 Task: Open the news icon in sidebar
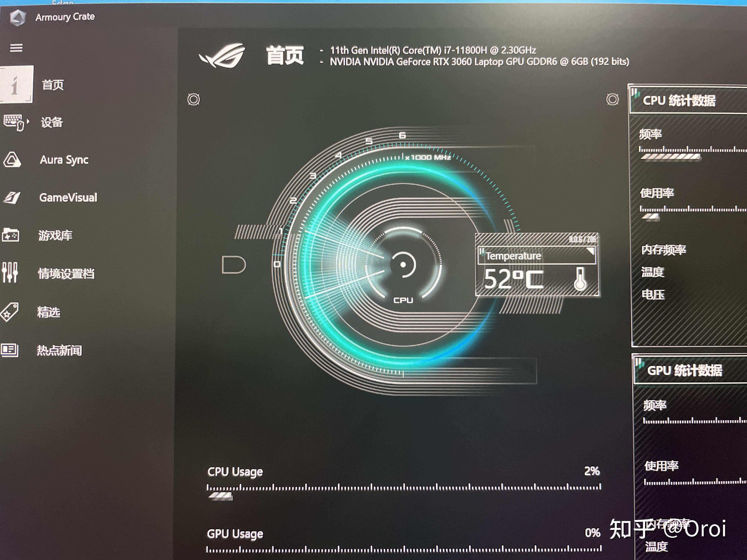10,350
